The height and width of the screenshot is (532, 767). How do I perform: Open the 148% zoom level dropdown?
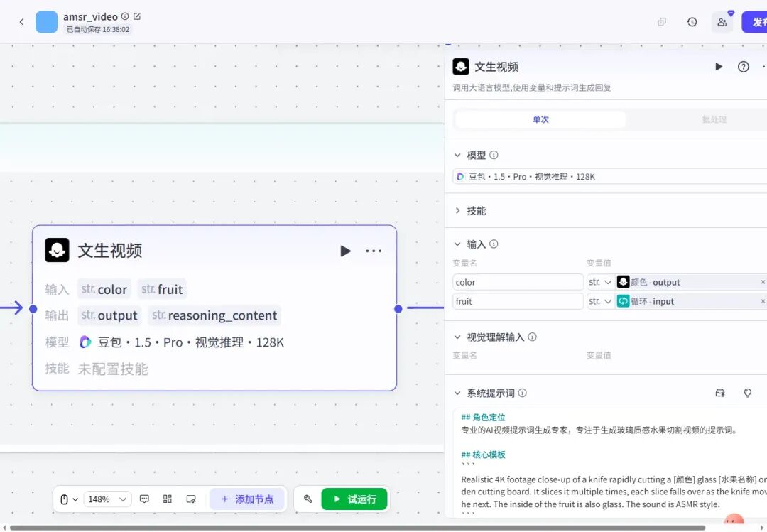(x=107, y=499)
